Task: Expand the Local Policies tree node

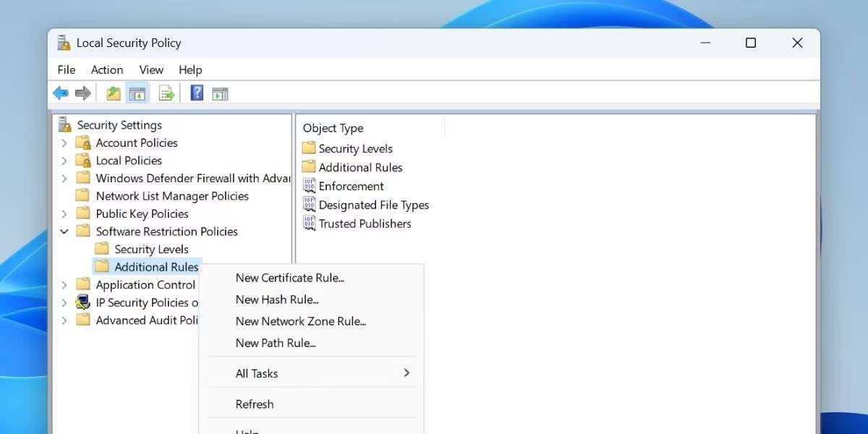Action: tap(64, 160)
